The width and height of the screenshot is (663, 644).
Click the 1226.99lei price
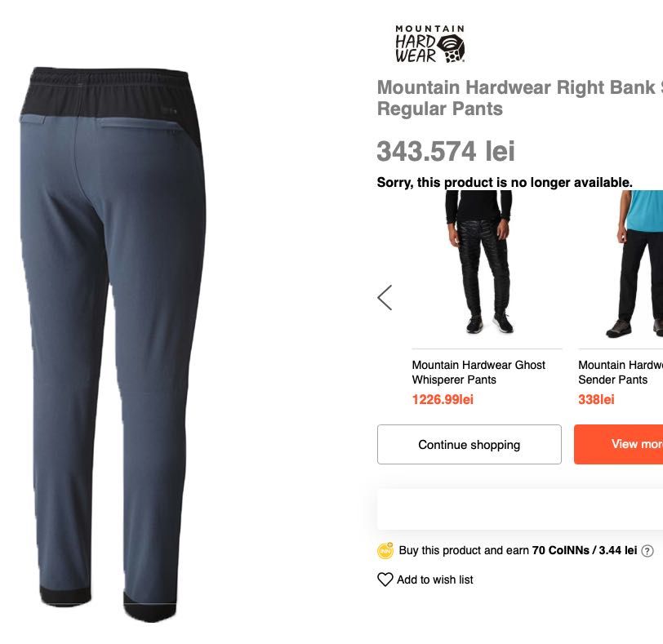(x=443, y=399)
